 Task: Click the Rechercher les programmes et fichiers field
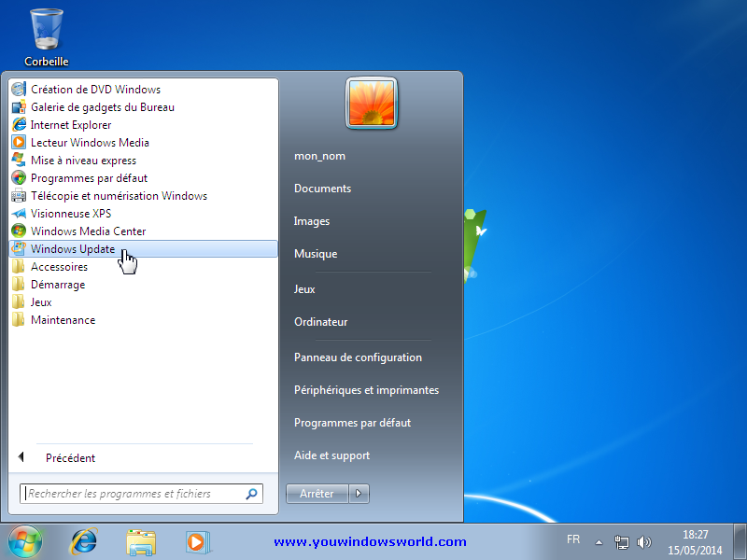coord(141,494)
